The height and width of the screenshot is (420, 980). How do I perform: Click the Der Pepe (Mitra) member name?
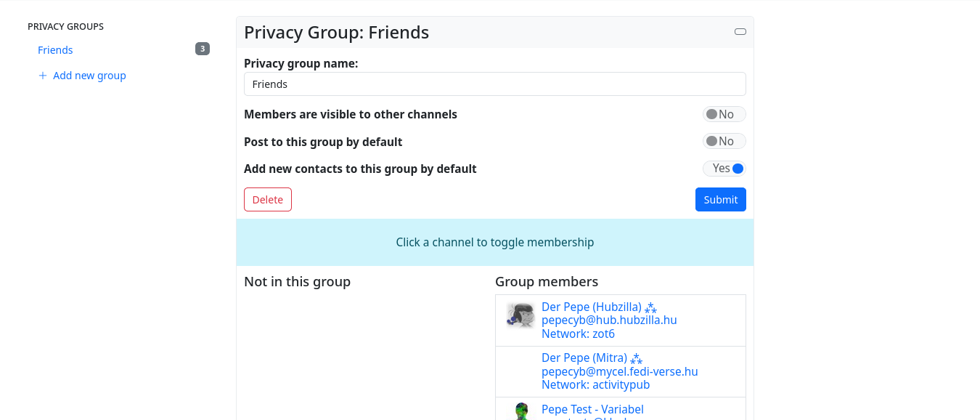584,358
